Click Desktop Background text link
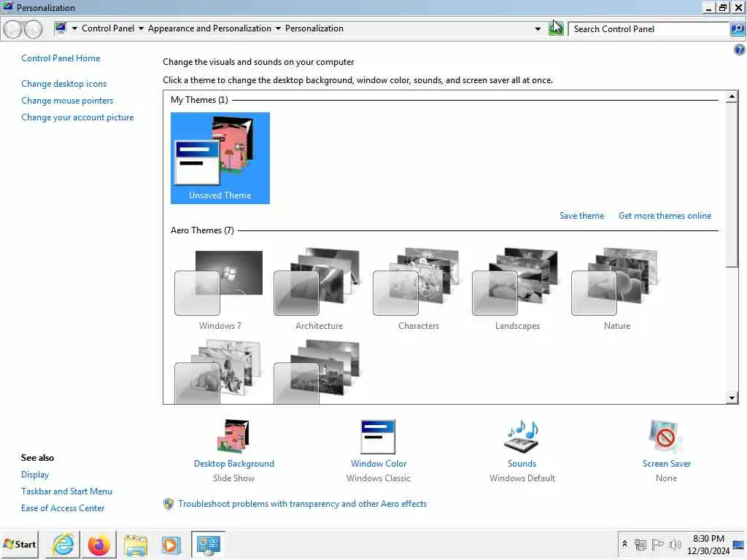Screen dimensions: 747x560 234,464
